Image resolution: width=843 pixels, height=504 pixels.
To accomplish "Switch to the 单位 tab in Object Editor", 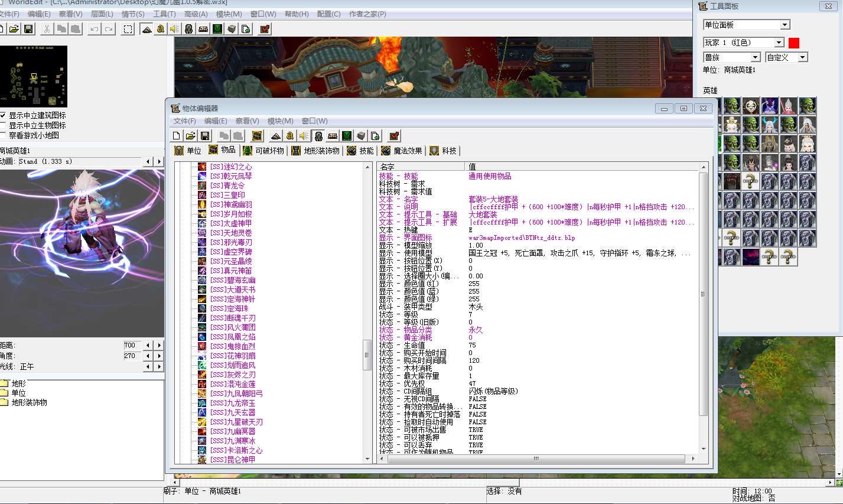I will click(188, 151).
